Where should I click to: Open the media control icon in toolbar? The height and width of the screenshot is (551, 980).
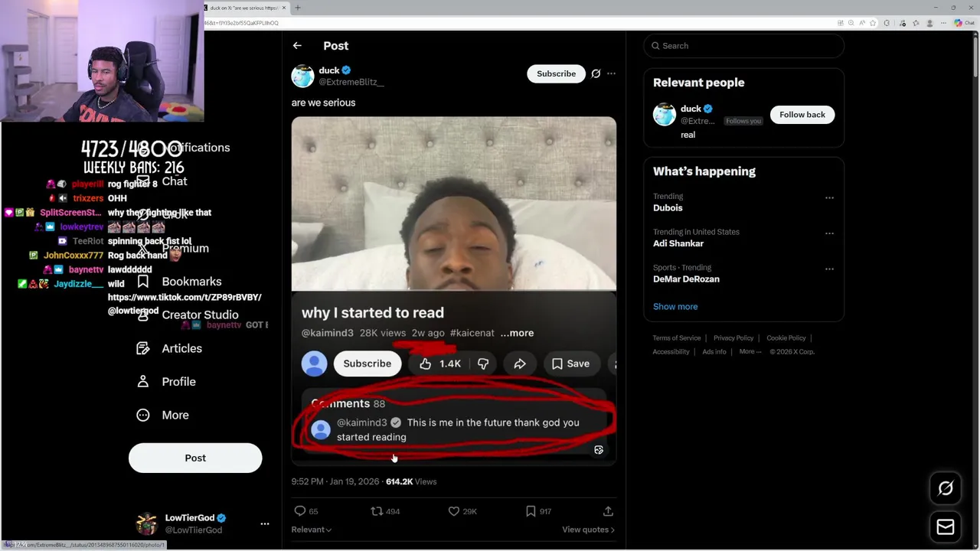[902, 23]
